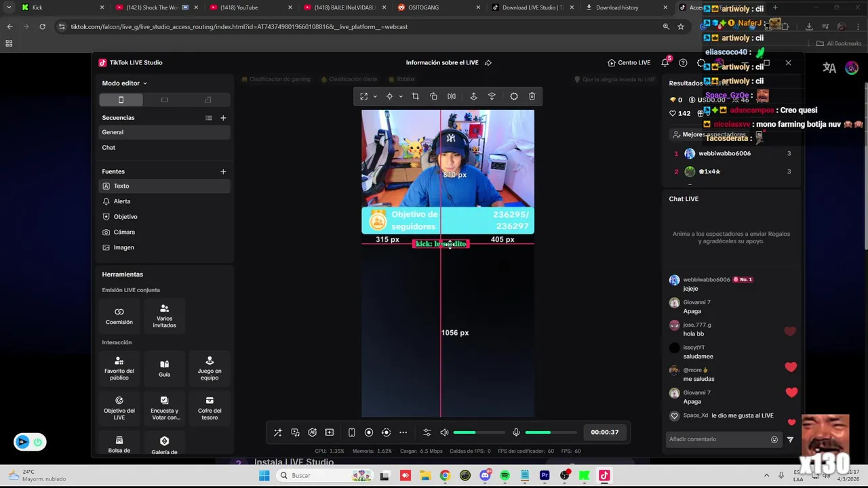Open notifications bell in LIVE Studio
This screenshot has width=868, height=488.
coord(665,62)
